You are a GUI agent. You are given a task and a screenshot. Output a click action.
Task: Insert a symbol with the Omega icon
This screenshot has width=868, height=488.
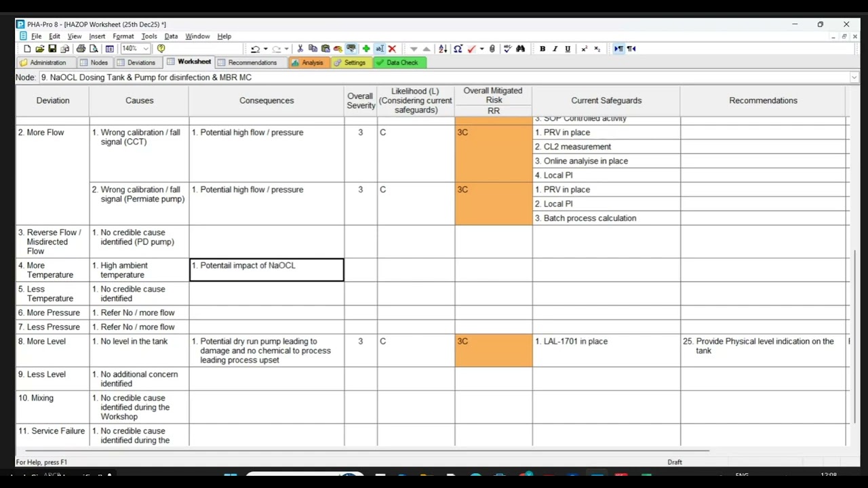coord(458,49)
